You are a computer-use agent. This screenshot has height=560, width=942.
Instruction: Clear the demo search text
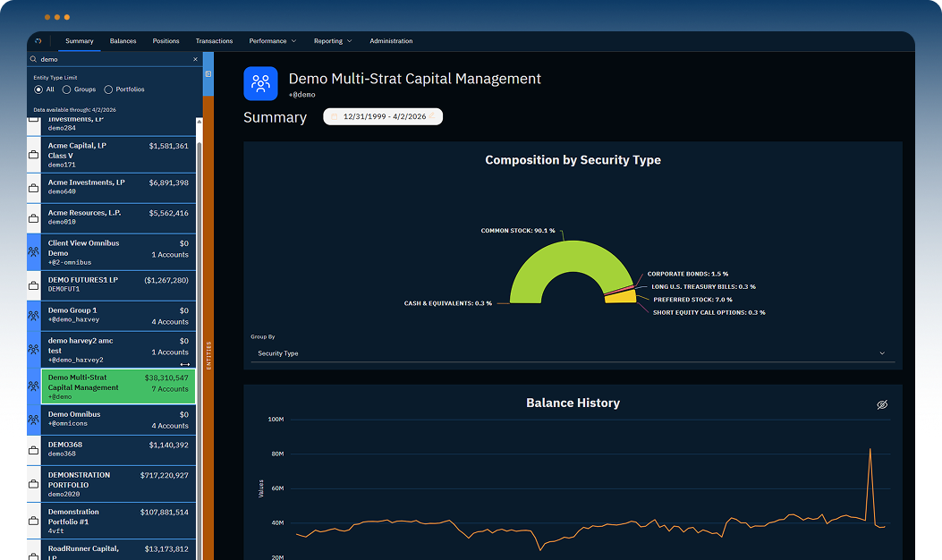pyautogui.click(x=195, y=59)
